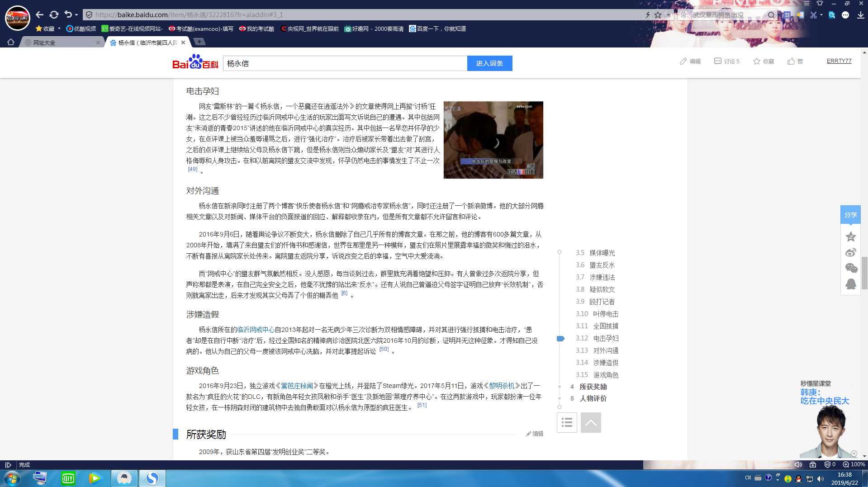Select the 杨永信 Baidu Baike tab
This screenshot has height=487, width=868.
[147, 43]
